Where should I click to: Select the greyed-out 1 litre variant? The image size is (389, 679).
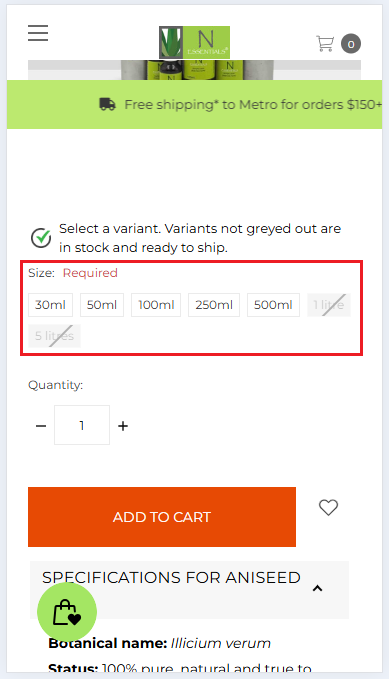point(329,305)
